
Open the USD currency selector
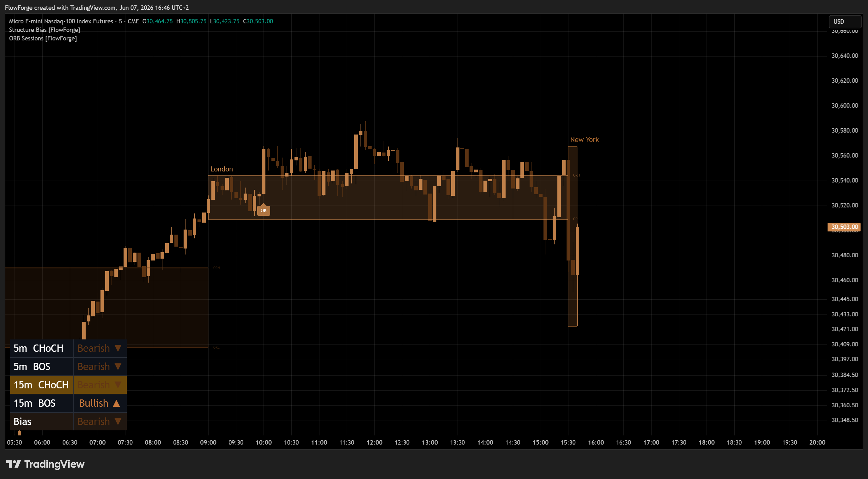[x=844, y=21]
